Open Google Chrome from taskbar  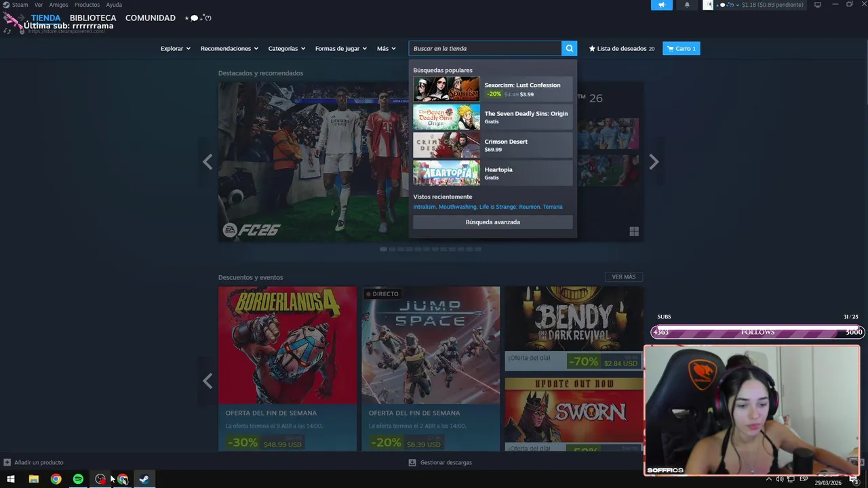point(56,479)
